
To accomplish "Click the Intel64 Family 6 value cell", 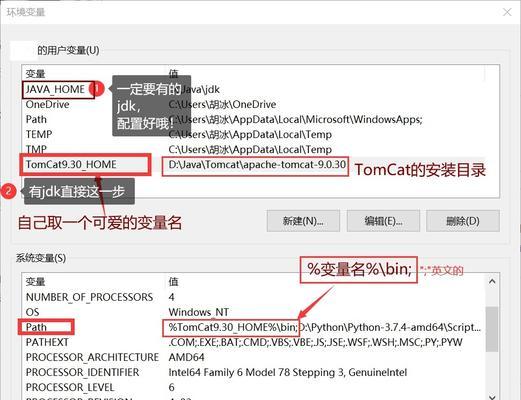I will (x=287, y=372).
